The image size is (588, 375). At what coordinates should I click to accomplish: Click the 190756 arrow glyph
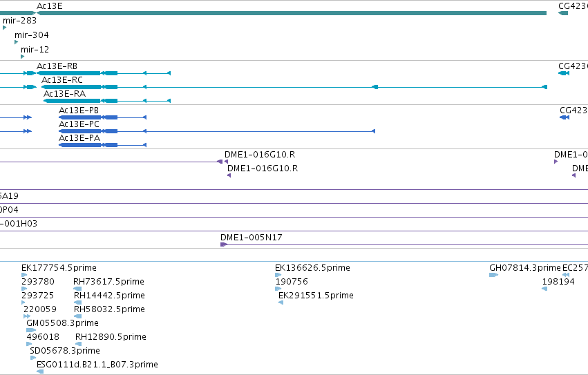[278, 289]
